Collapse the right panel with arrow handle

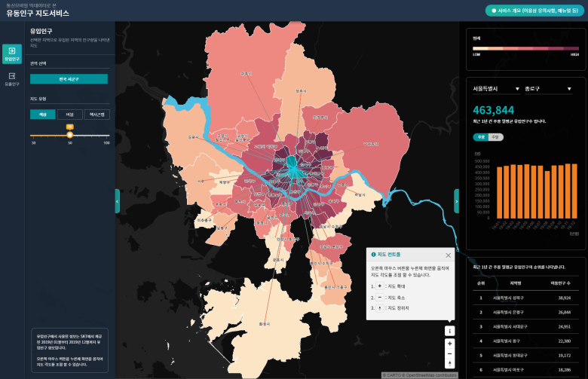tap(456, 201)
